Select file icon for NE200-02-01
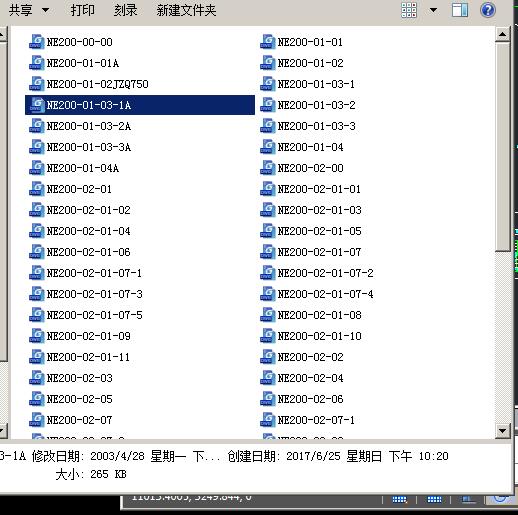This screenshot has height=515, width=518. pyautogui.click(x=37, y=189)
